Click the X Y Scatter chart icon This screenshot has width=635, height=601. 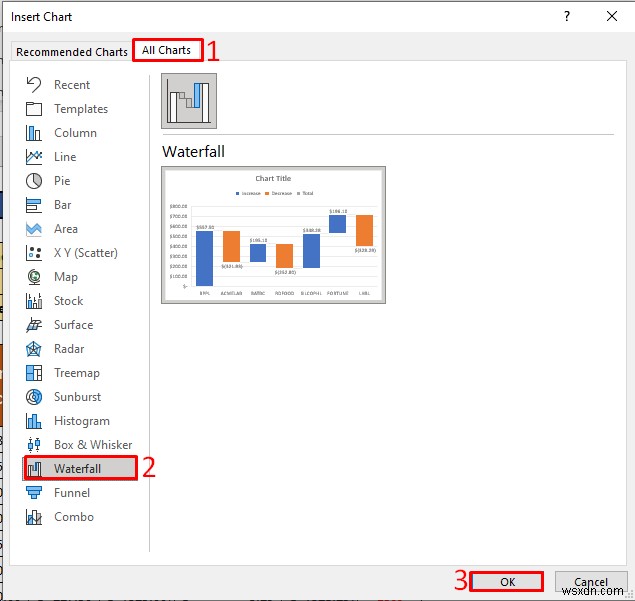click(x=34, y=253)
